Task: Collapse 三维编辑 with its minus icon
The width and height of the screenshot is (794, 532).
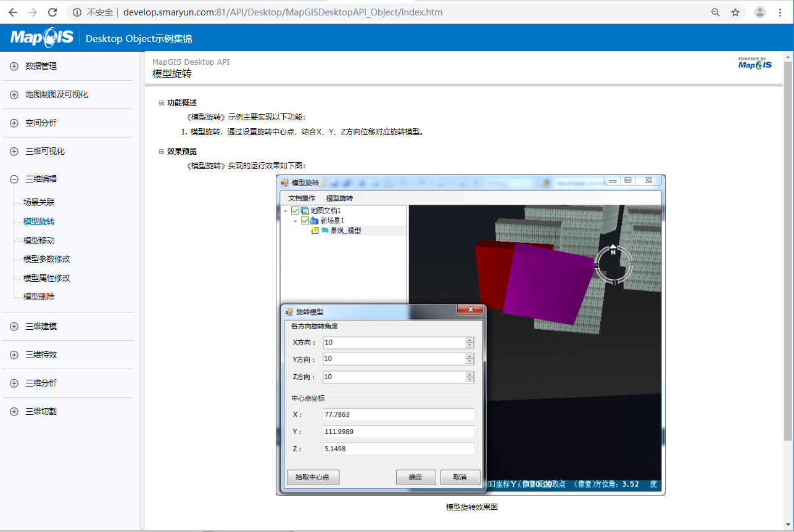Action: pyautogui.click(x=14, y=179)
